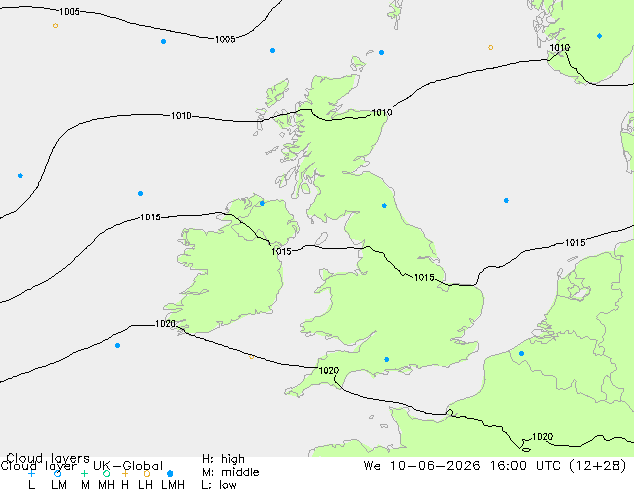The image size is (634, 490).
Task: Click the 1015 label over the Irish Sea
Action: (x=281, y=251)
